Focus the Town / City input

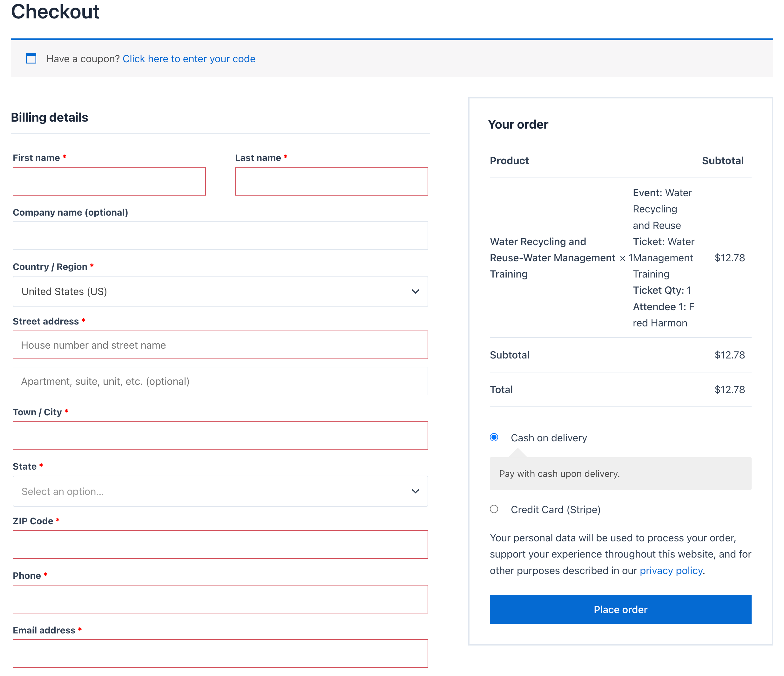click(220, 435)
